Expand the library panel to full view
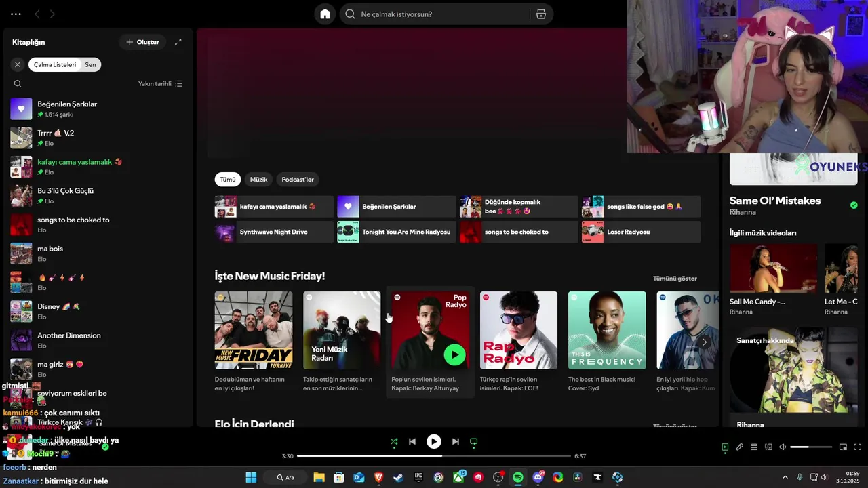The height and width of the screenshot is (488, 868). 178,42
